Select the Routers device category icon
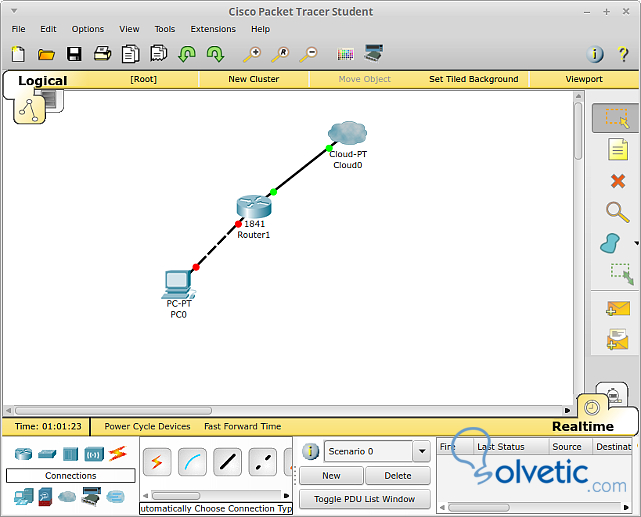This screenshot has width=641, height=517. coord(23,454)
